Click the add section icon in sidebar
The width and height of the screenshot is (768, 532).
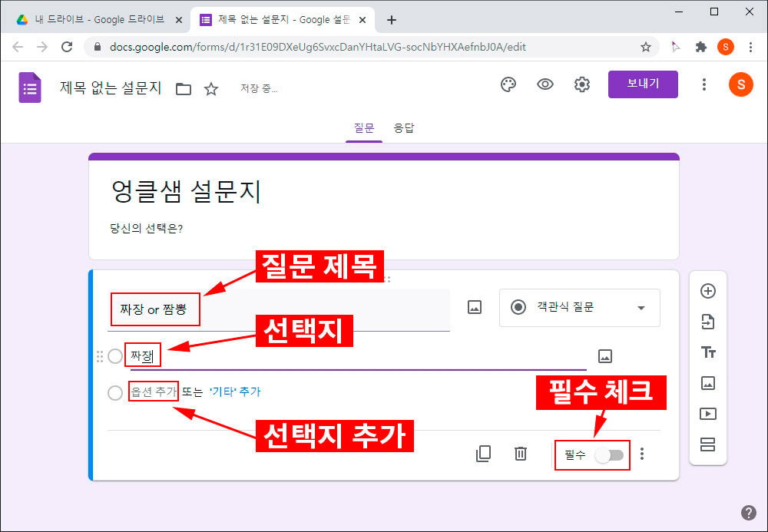point(707,444)
